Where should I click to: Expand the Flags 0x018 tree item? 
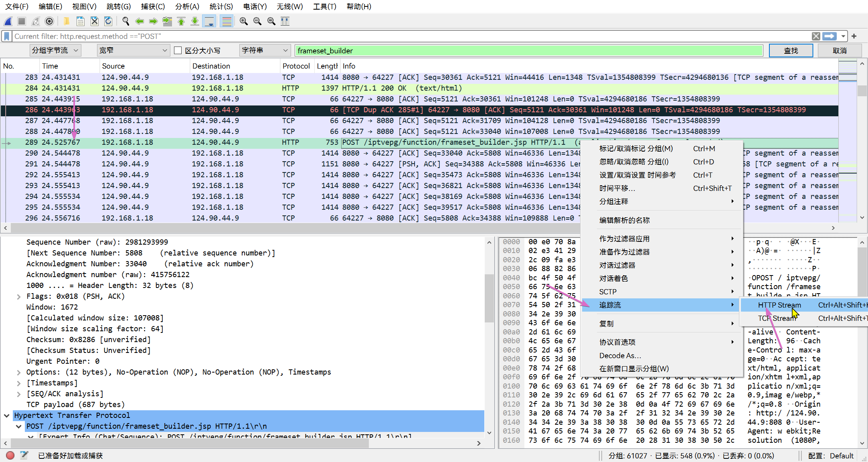[x=18, y=296]
